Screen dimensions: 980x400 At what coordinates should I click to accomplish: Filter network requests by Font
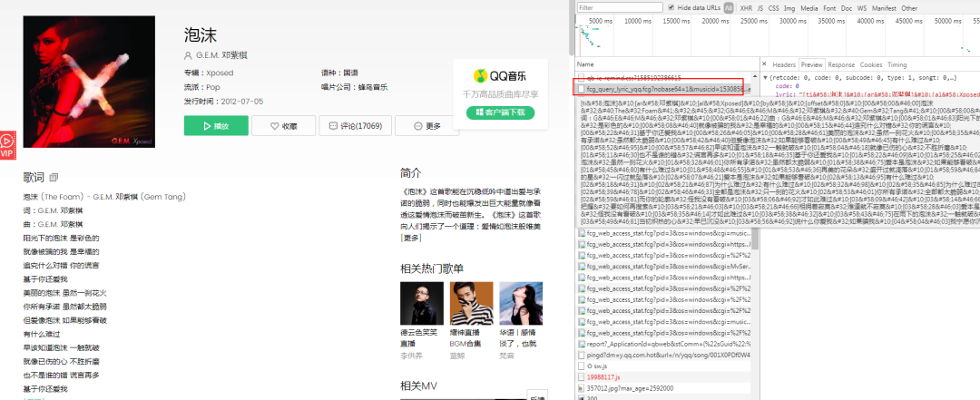pos(829,8)
